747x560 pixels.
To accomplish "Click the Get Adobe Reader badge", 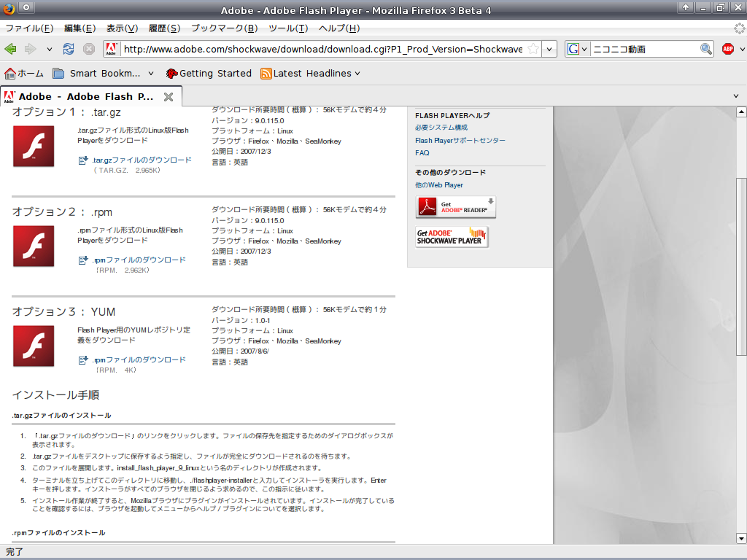I will click(x=455, y=207).
